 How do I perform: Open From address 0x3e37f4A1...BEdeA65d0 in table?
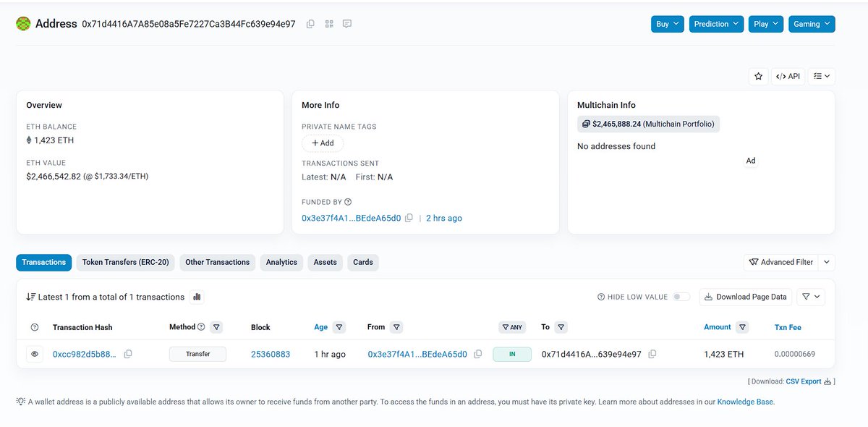(x=417, y=355)
